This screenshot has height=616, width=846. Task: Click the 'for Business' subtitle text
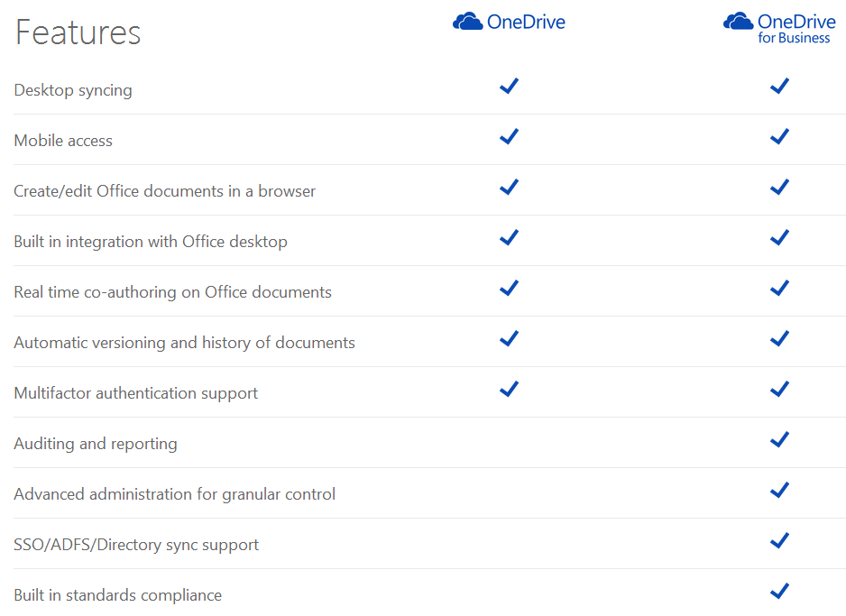click(x=794, y=38)
